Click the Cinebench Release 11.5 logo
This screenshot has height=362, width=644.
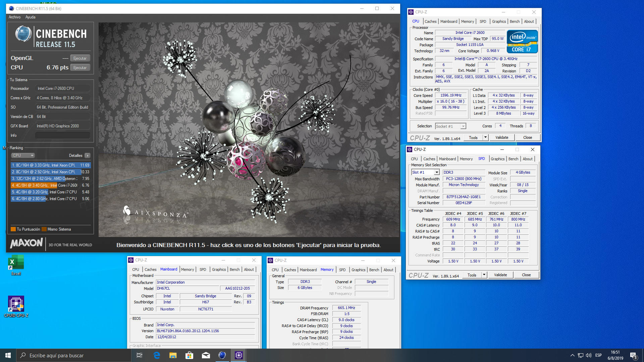[51, 37]
